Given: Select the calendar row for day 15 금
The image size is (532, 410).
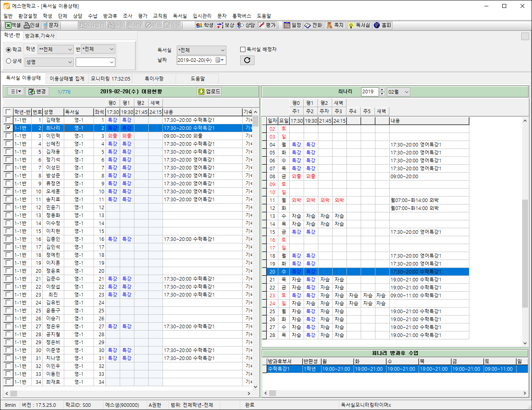Looking at the screenshot, I should click(366, 232).
